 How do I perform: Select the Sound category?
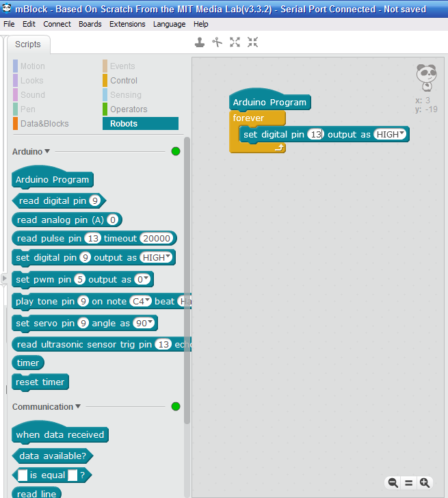click(x=29, y=94)
